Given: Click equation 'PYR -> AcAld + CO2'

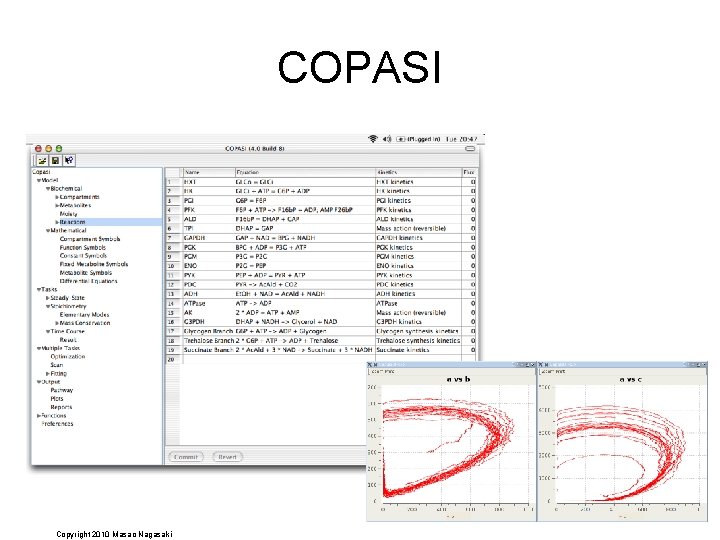Looking at the screenshot, I should (266, 284).
